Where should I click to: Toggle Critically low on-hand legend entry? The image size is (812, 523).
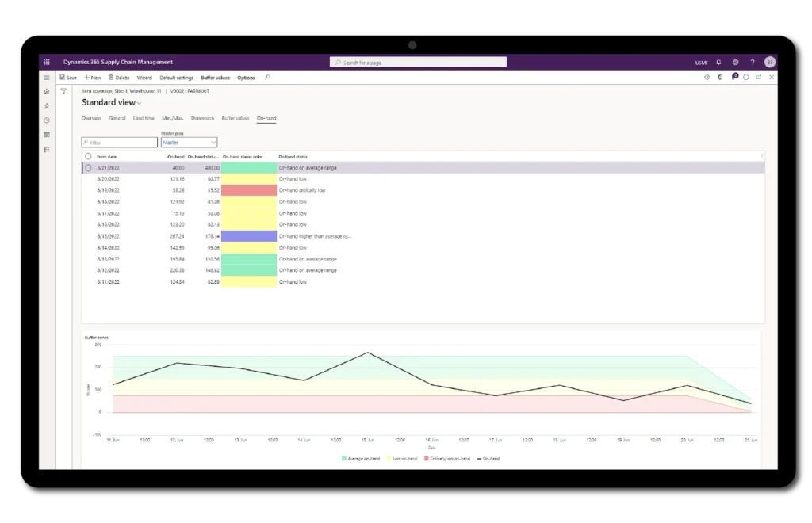tap(447, 459)
